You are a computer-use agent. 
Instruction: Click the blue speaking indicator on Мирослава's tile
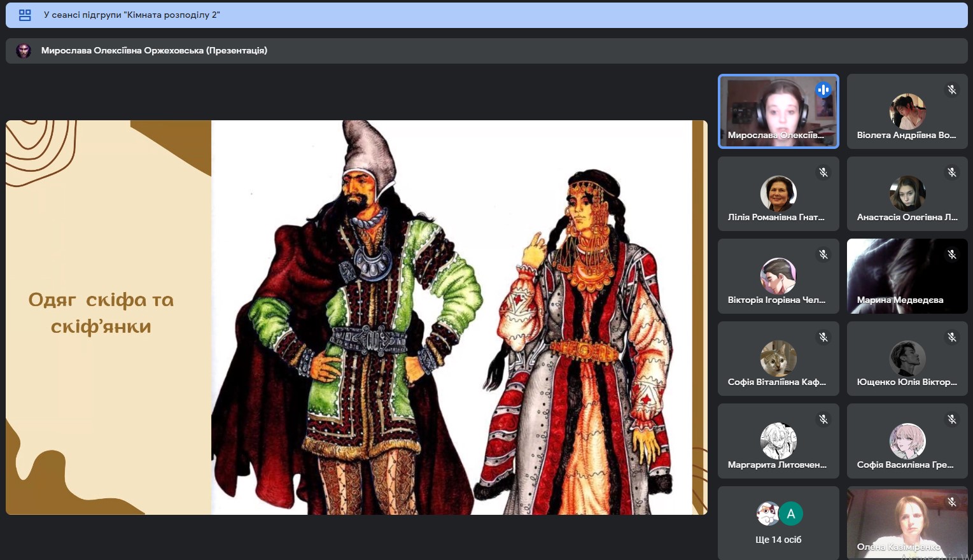823,90
